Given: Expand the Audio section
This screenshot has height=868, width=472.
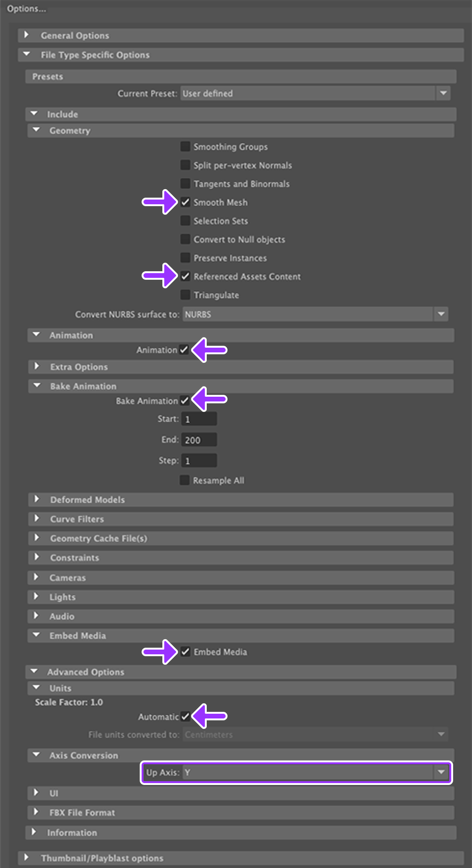Looking at the screenshot, I should click(x=241, y=617).
